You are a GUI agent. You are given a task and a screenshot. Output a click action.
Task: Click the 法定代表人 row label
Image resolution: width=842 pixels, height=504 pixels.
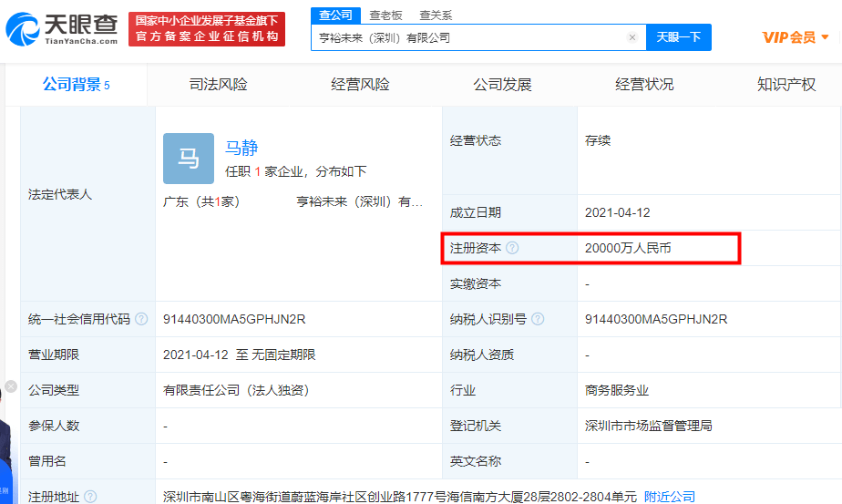pos(60,194)
